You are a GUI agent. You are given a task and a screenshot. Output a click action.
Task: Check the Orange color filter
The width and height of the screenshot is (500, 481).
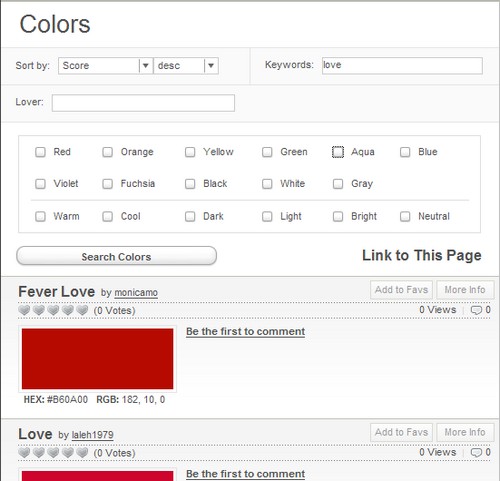pyautogui.click(x=107, y=152)
